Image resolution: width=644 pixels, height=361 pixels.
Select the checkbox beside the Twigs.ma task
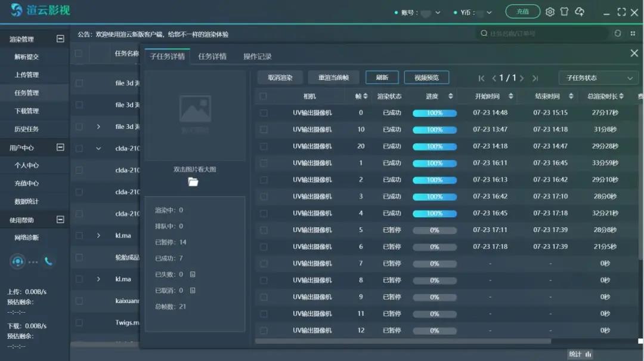(79, 322)
